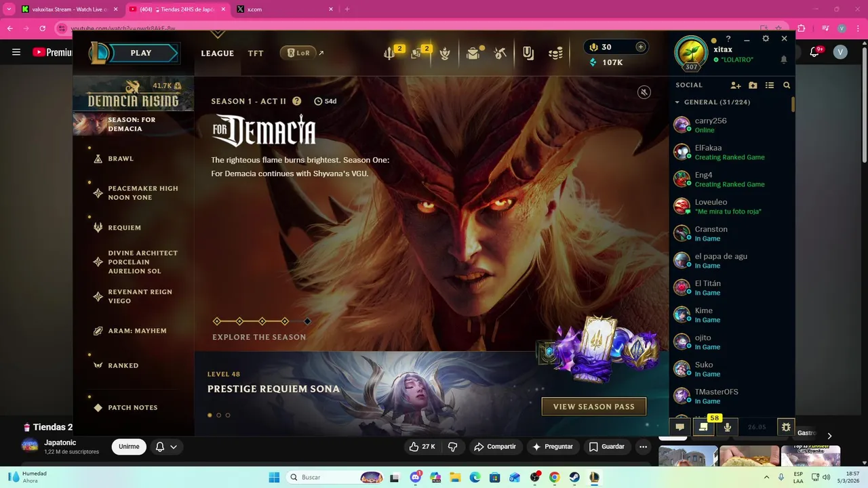Click the last season progress diamond marker
The height and width of the screenshot is (488, 868).
307,321
